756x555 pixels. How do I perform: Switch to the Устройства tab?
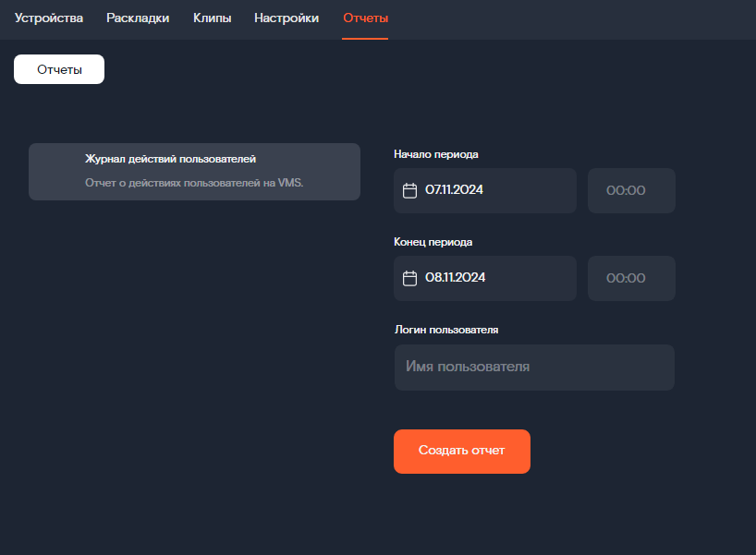pyautogui.click(x=49, y=18)
